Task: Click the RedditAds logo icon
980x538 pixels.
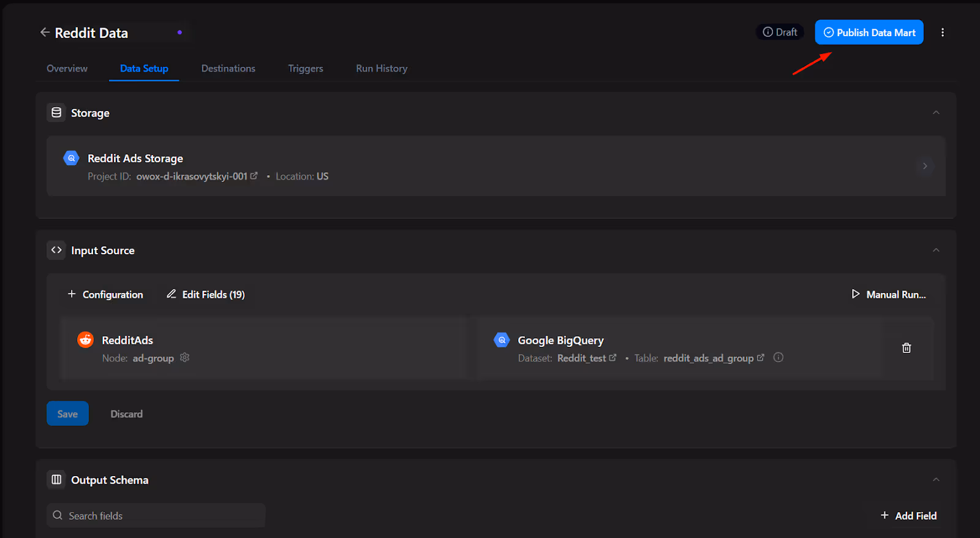Action: (86, 339)
